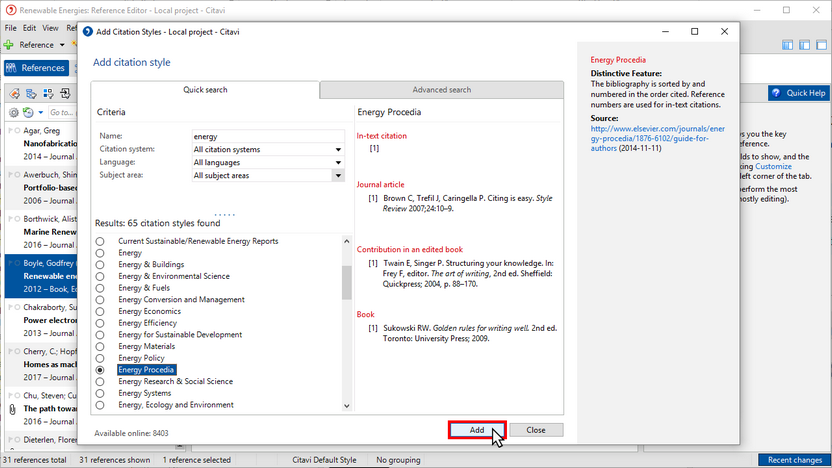
Task: Select Energy Policy radio button
Action: 100,358
